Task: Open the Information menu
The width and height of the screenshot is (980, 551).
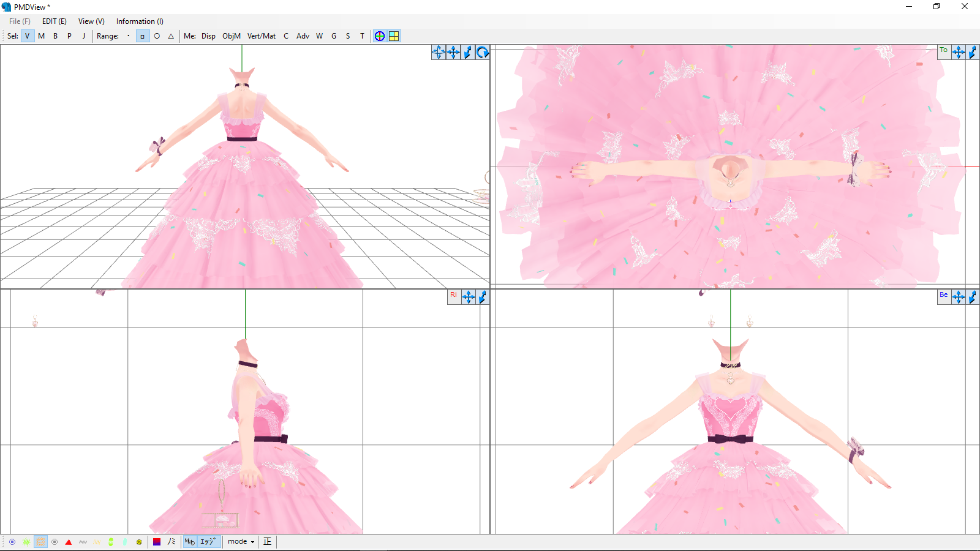Action: click(x=139, y=21)
